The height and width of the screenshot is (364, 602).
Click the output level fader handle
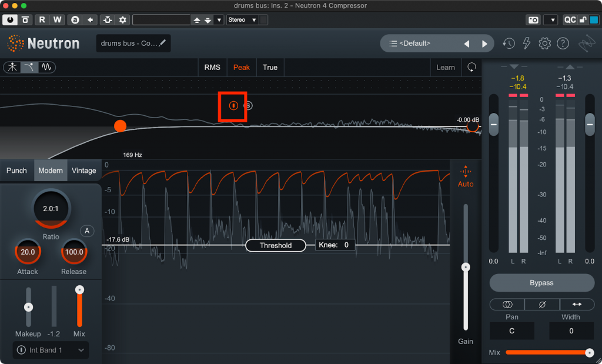(590, 125)
